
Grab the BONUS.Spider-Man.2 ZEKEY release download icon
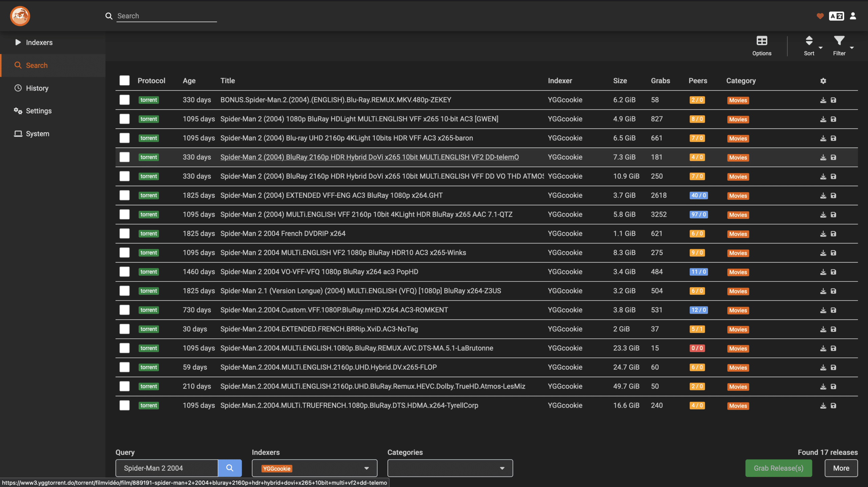pyautogui.click(x=823, y=100)
